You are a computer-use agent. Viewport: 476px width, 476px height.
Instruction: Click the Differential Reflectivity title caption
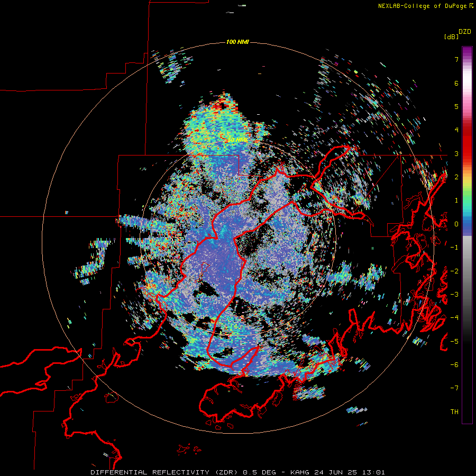click(237, 472)
